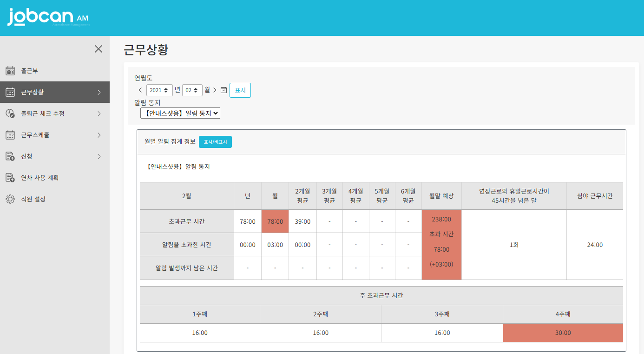
Task: Select 출퇴근 체크 수정 in sidebar
Action: (43, 114)
